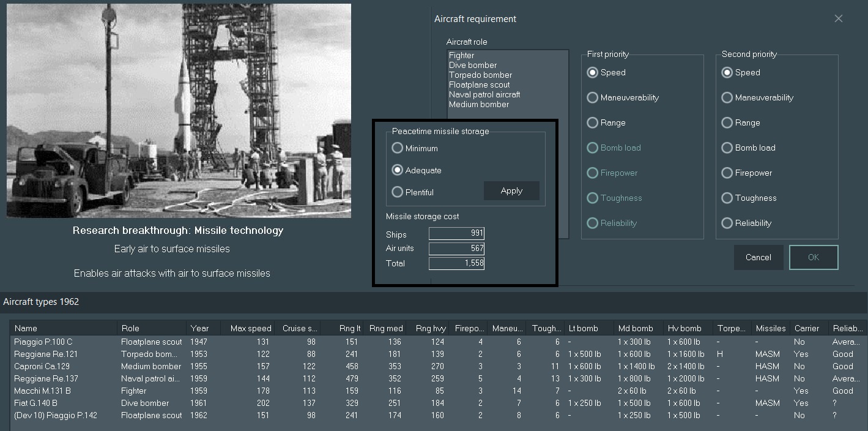Click the Cancel button
The width and height of the screenshot is (868, 431).
click(759, 257)
